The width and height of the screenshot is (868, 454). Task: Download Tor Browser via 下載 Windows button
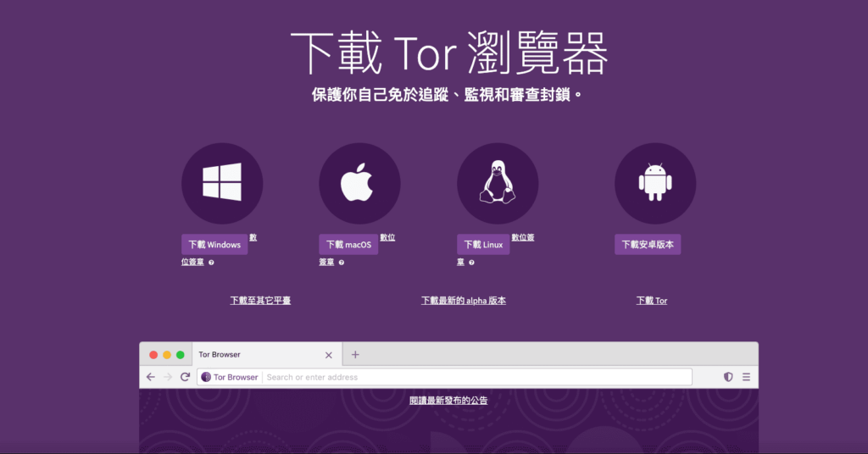[214, 245]
